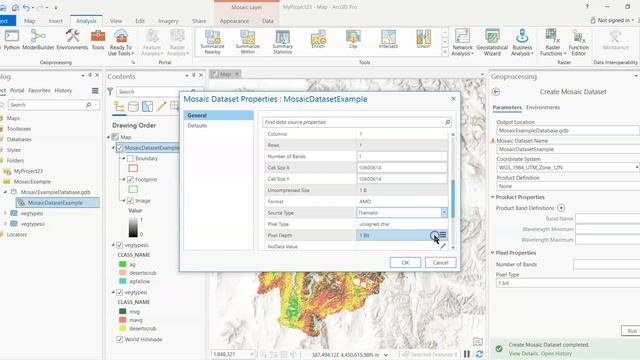Select the Defaults page in dialog
Screen dimensions: 640x360
tap(198, 126)
